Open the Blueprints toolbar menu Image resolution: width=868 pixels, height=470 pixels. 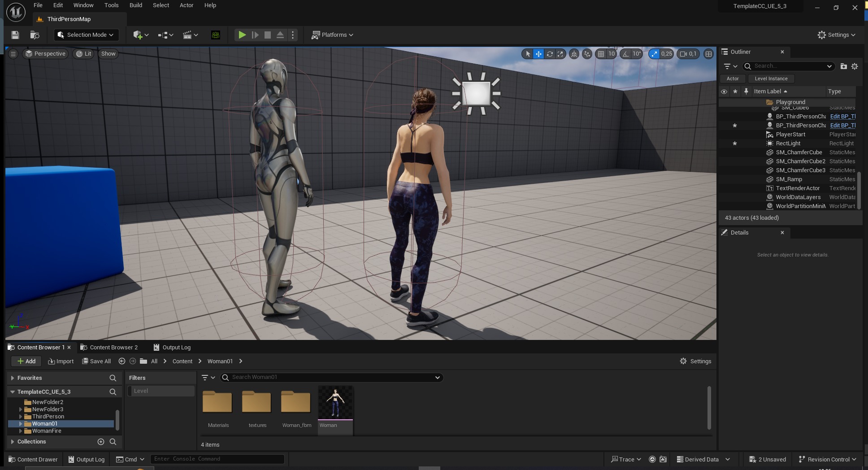[x=165, y=35]
